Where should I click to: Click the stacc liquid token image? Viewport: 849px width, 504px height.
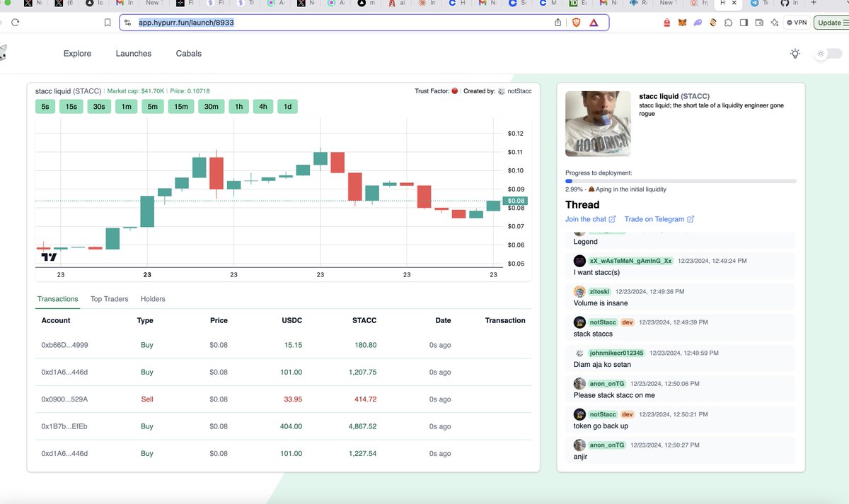(x=598, y=124)
